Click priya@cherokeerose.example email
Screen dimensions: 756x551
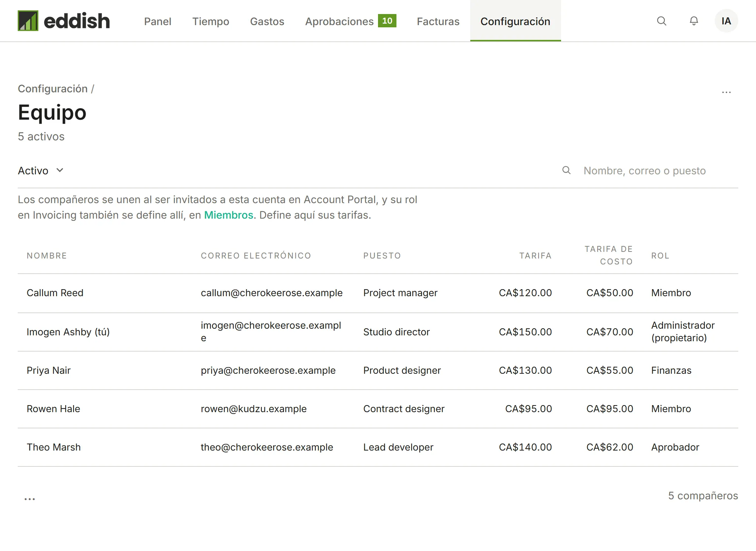pos(268,370)
